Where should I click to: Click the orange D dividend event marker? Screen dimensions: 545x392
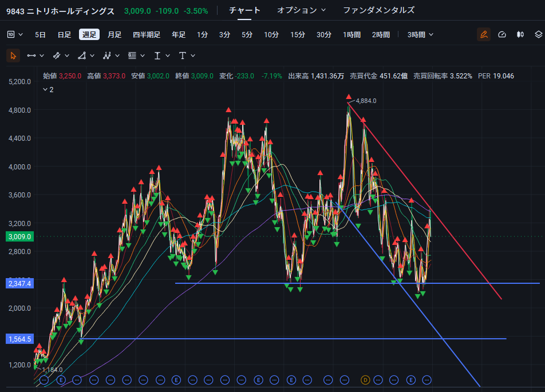(365, 380)
